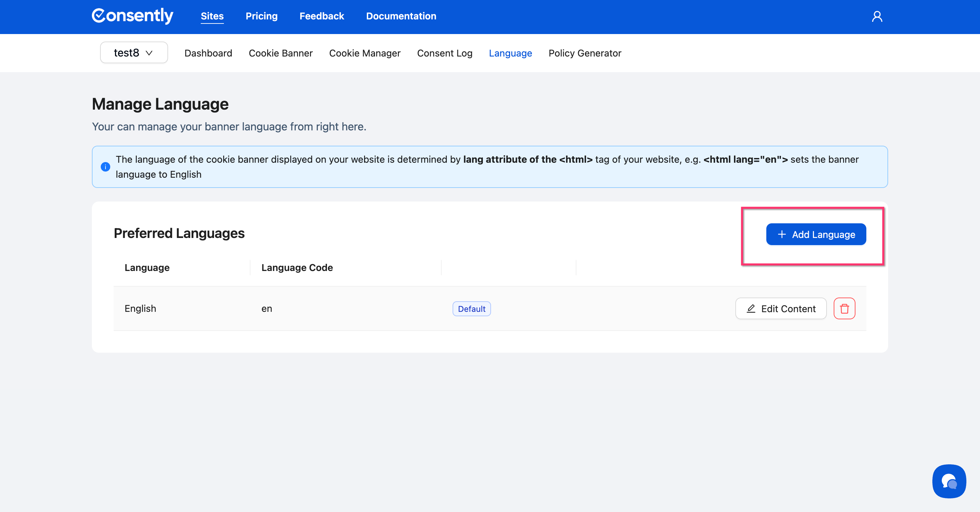Open the chat support bubble
Screen dimensions: 980x512
point(949,481)
